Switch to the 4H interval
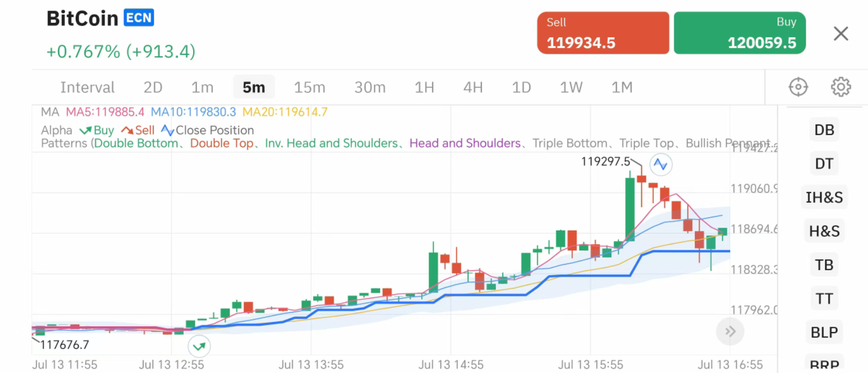868x373 pixels. point(473,87)
